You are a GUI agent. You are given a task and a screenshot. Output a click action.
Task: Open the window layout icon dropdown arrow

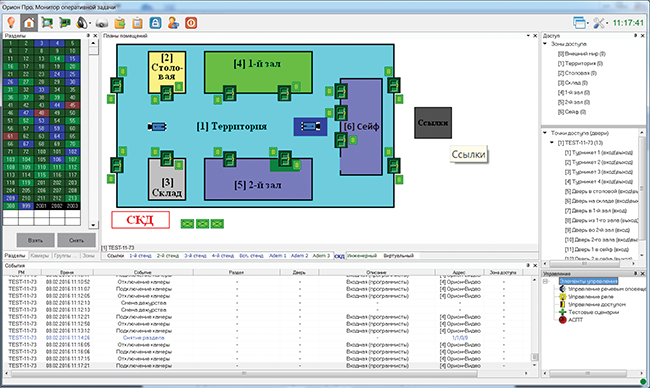click(x=588, y=24)
